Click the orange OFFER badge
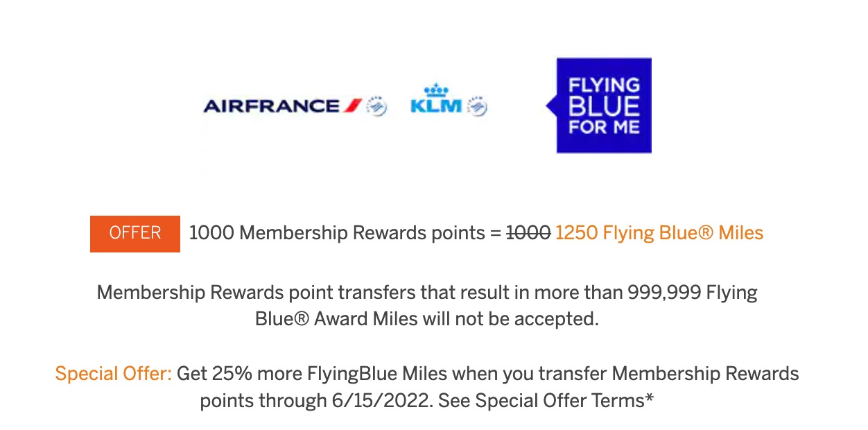This screenshot has height=430, width=868. [135, 234]
